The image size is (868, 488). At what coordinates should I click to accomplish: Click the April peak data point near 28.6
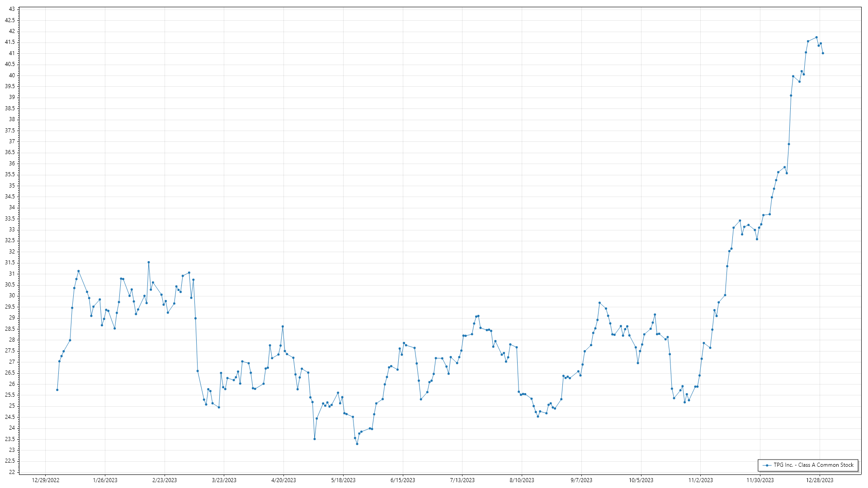coord(283,326)
